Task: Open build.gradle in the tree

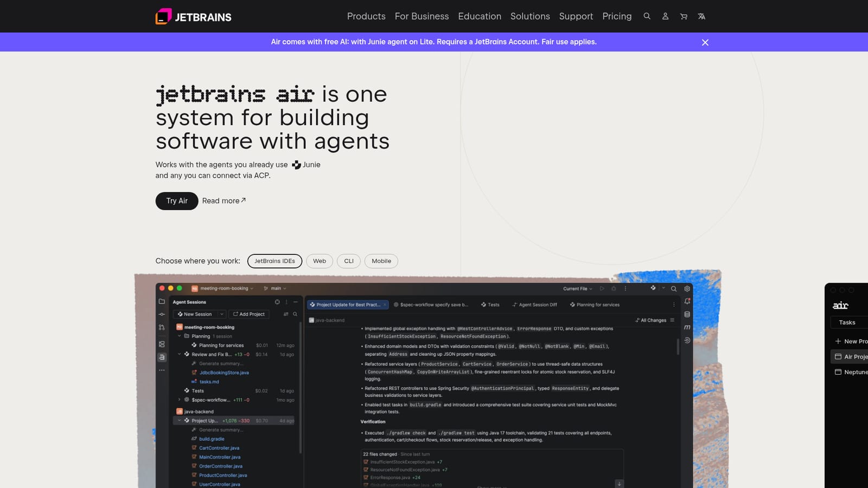Action: (x=212, y=439)
